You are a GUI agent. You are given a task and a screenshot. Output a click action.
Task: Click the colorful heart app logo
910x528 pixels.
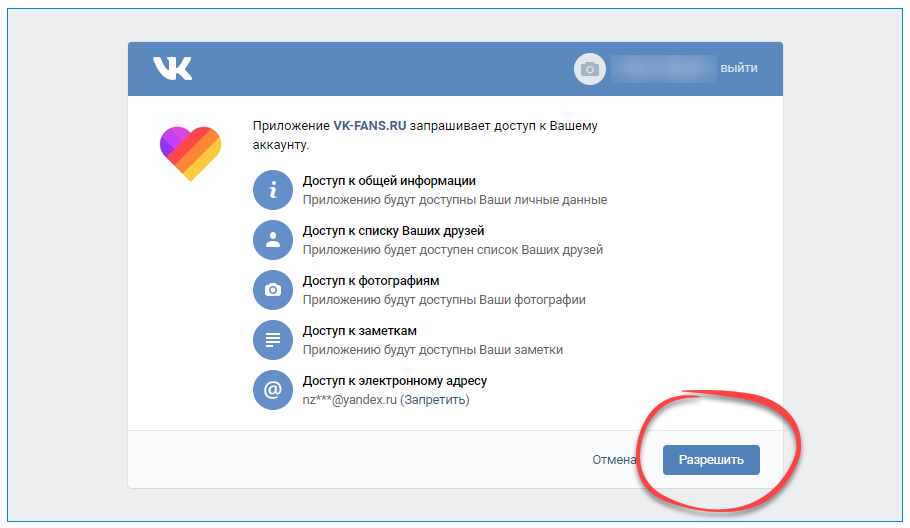(x=190, y=152)
